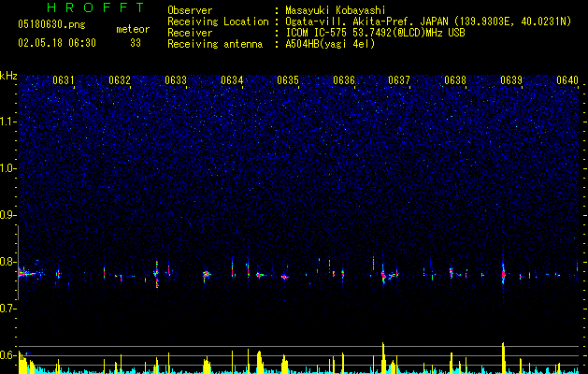Viewport: 588px width, 374px height.
Task: Select the file name 05180630.png
Action: click(x=51, y=24)
